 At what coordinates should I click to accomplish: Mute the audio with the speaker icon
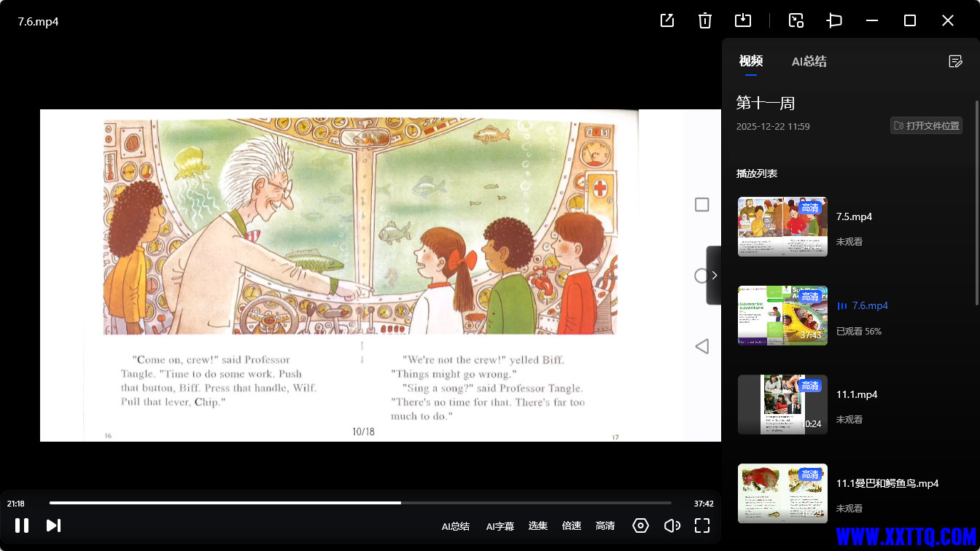[x=672, y=525]
